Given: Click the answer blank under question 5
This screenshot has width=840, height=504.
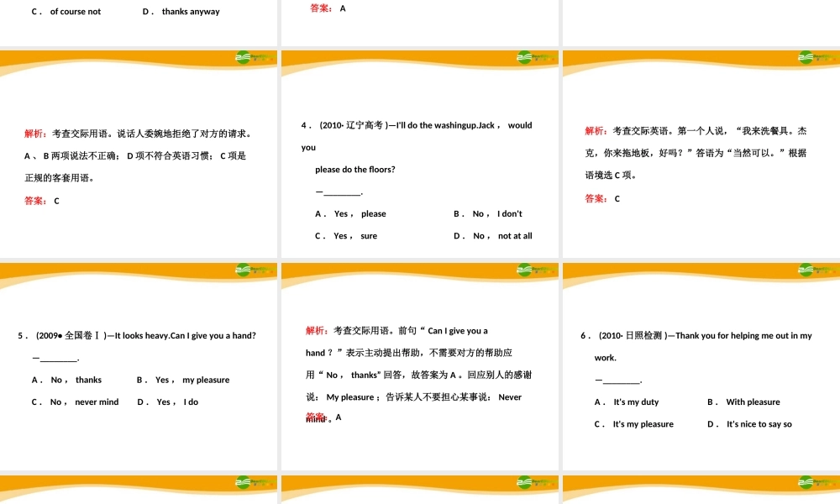Looking at the screenshot, I should coord(55,358).
